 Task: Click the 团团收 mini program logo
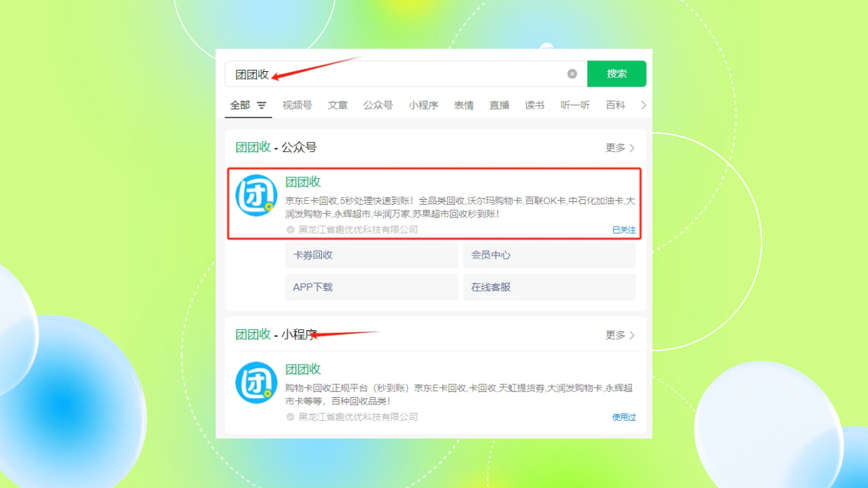coord(256,383)
